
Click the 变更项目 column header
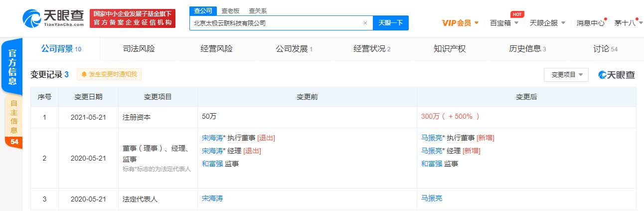coord(158,97)
